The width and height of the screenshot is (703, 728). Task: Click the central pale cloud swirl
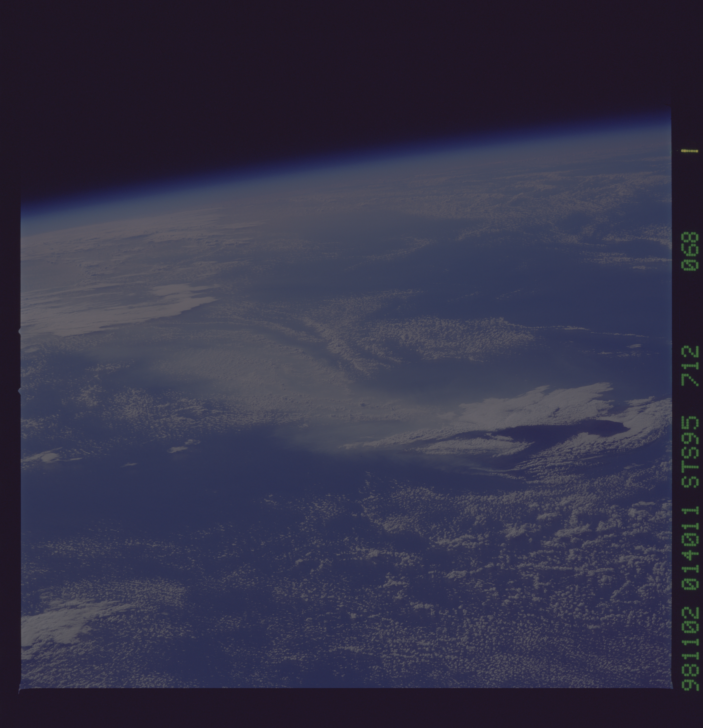point(315,371)
